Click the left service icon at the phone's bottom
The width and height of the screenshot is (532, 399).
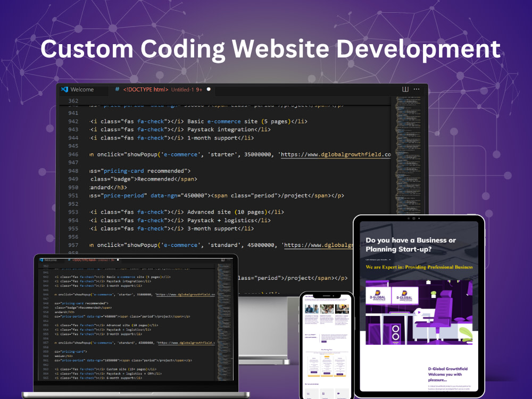coord(309,394)
